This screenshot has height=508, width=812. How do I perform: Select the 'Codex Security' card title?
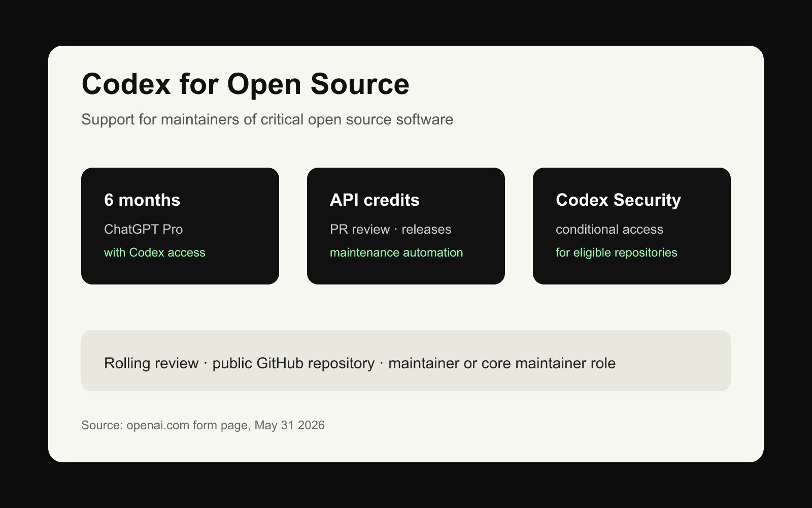618,200
